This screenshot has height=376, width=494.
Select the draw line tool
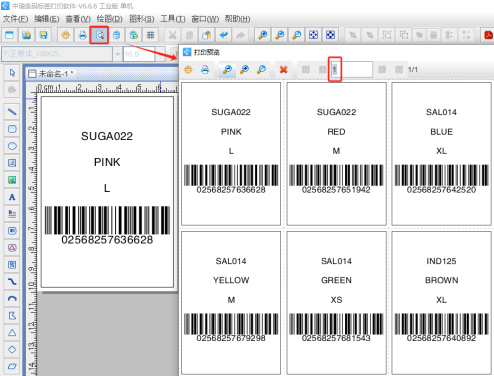coord(12,112)
